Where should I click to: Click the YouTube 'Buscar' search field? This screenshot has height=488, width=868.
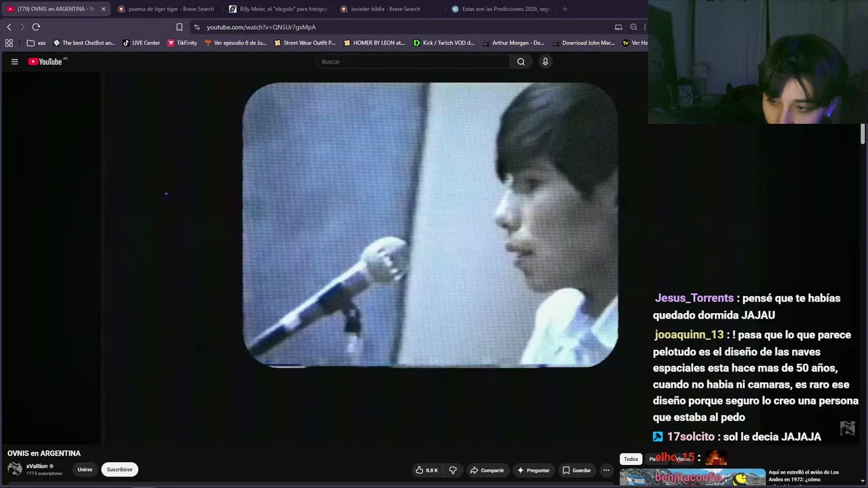[x=412, y=62]
